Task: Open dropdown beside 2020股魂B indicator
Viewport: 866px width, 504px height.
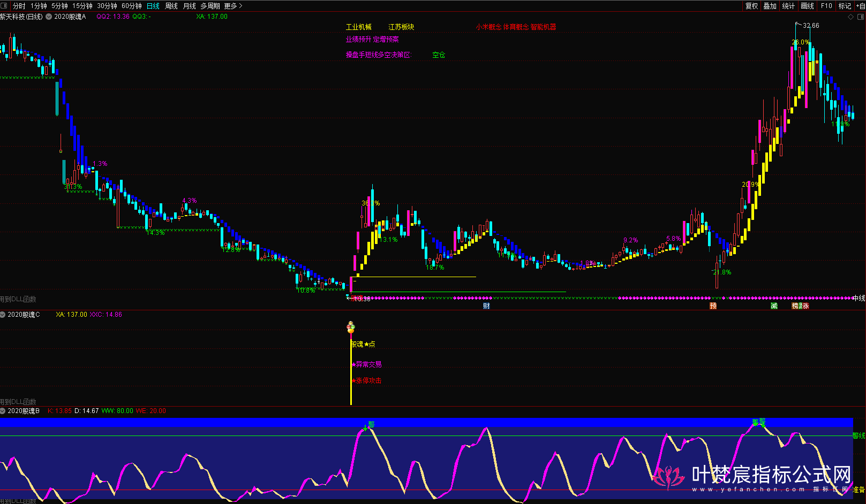Action: click(x=3, y=411)
